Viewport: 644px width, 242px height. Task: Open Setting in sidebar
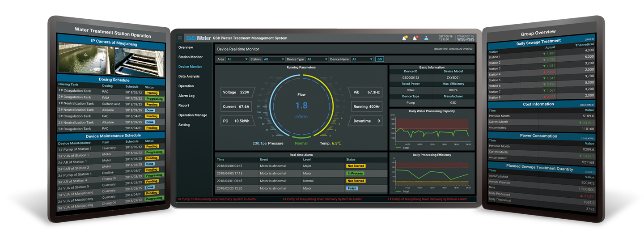(x=184, y=125)
